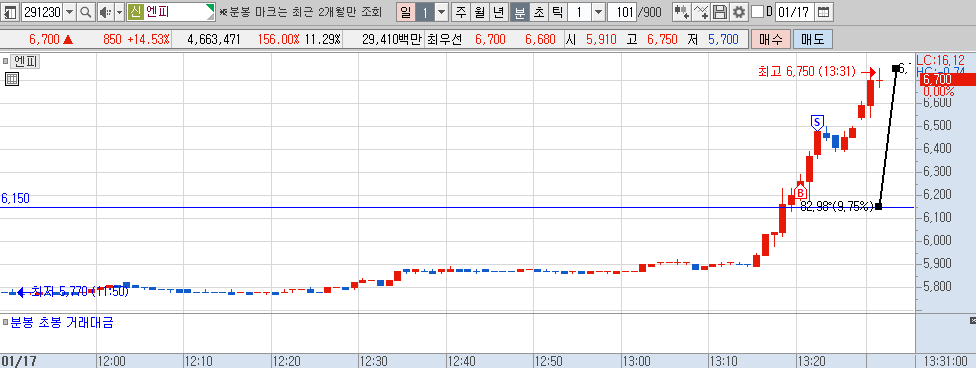Click the 매도 sell button
This screenshot has width=976, height=368.
pyautogui.click(x=812, y=40)
